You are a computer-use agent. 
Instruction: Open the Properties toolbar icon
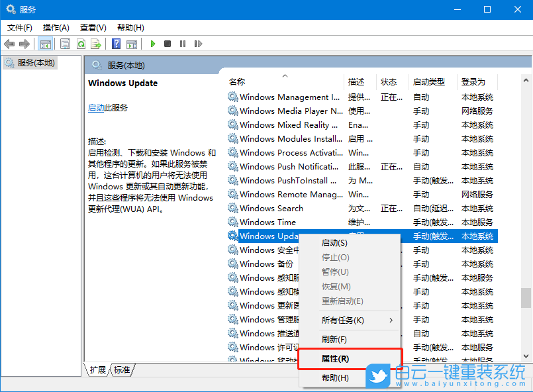[64, 44]
